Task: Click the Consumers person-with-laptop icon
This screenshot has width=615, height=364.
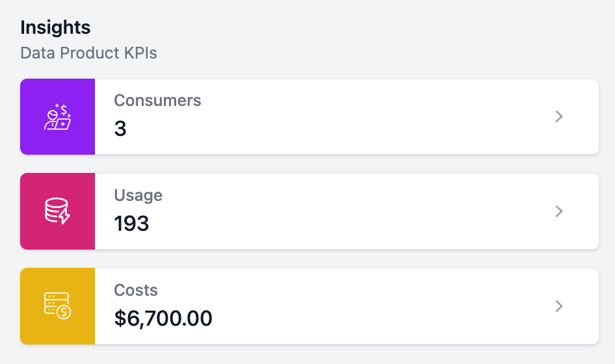Action: (57, 117)
